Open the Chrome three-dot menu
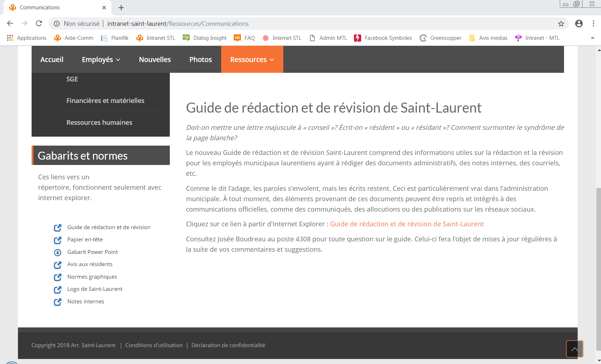Screen dimensions: 601x364 (593, 24)
